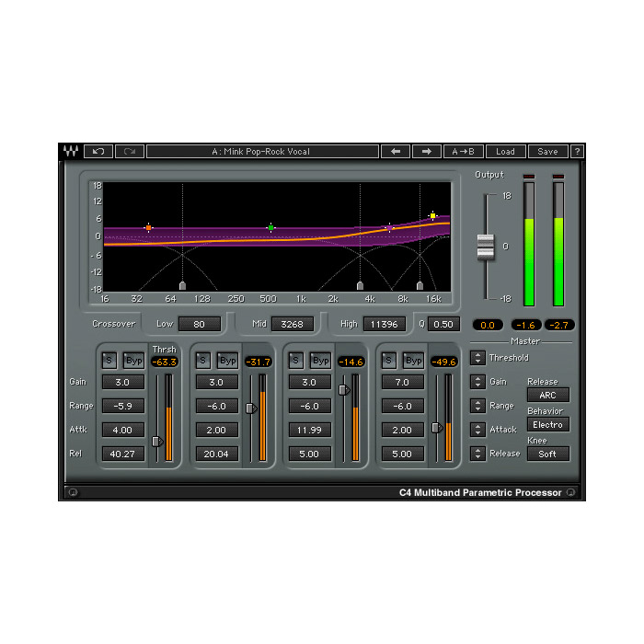Grab the mid crossover handle near 3k
This screenshot has width=644, height=644.
pyautogui.click(x=361, y=285)
